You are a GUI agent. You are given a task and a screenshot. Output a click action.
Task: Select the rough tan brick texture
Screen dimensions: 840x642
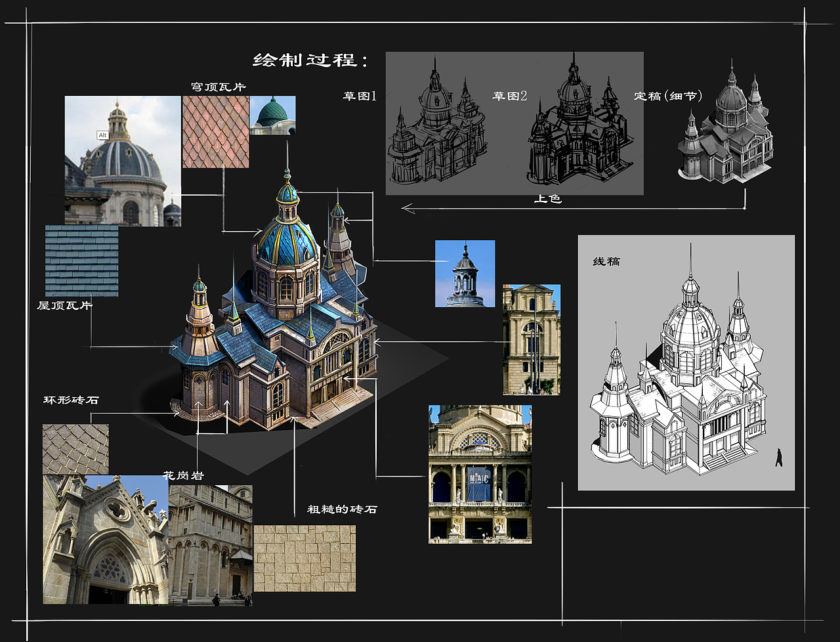pyautogui.click(x=304, y=558)
